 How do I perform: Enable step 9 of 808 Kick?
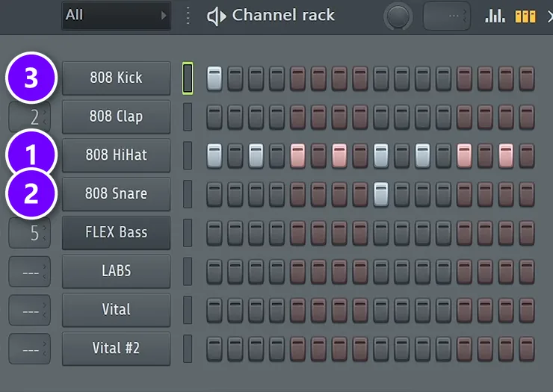[381, 78]
